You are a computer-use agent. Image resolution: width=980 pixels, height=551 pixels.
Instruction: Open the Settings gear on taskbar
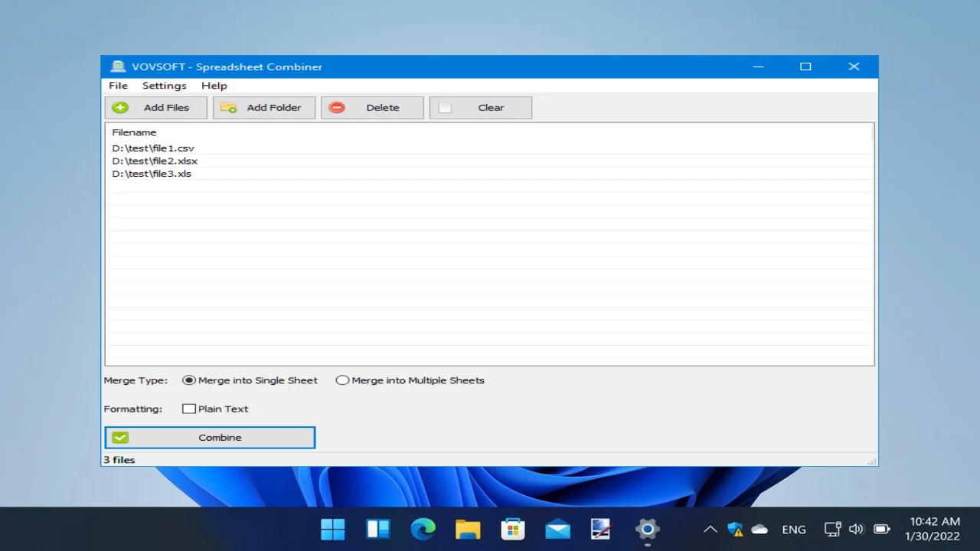click(647, 529)
